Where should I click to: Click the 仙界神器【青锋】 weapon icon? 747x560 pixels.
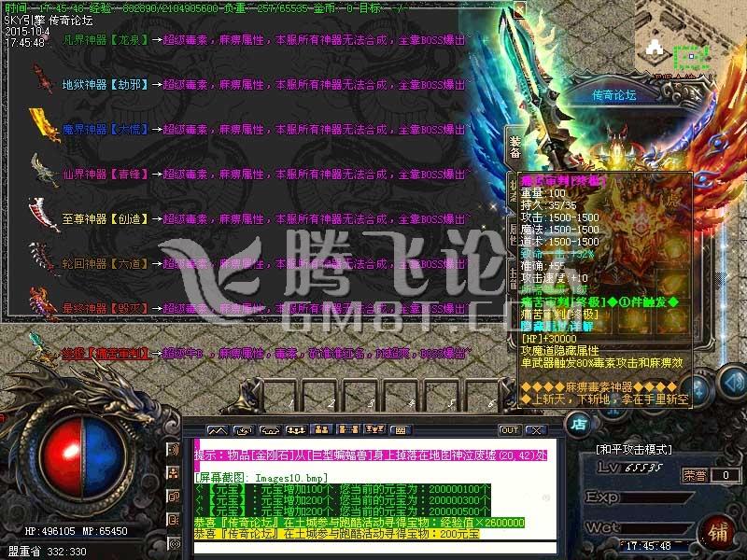43,170
